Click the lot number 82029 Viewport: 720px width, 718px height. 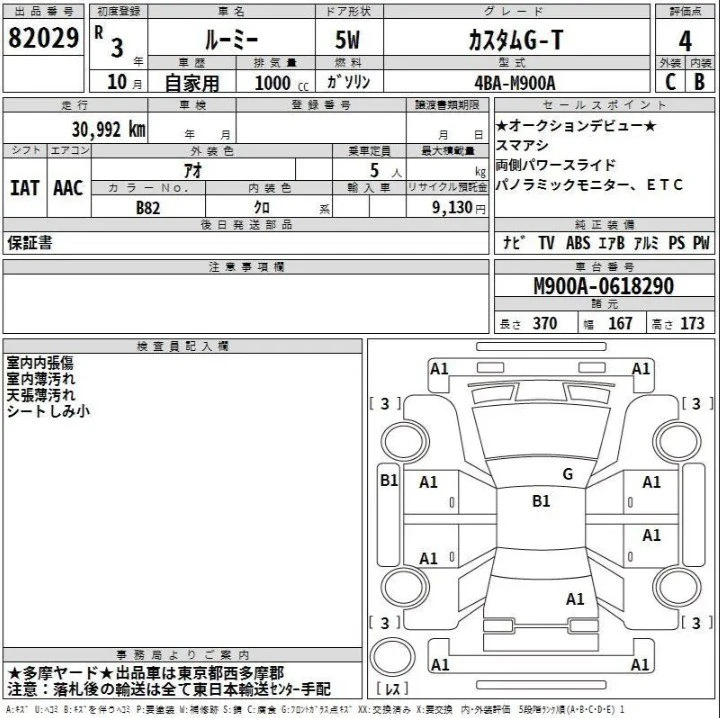pos(44,38)
